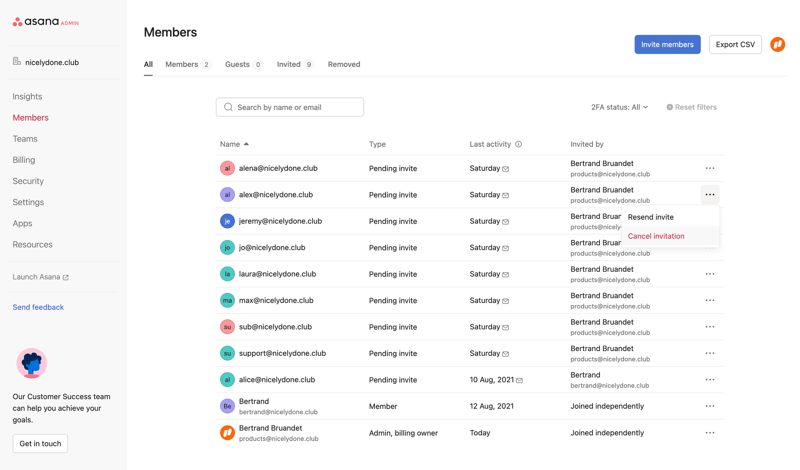
Task: Open Teams in the sidebar
Action: 25,139
